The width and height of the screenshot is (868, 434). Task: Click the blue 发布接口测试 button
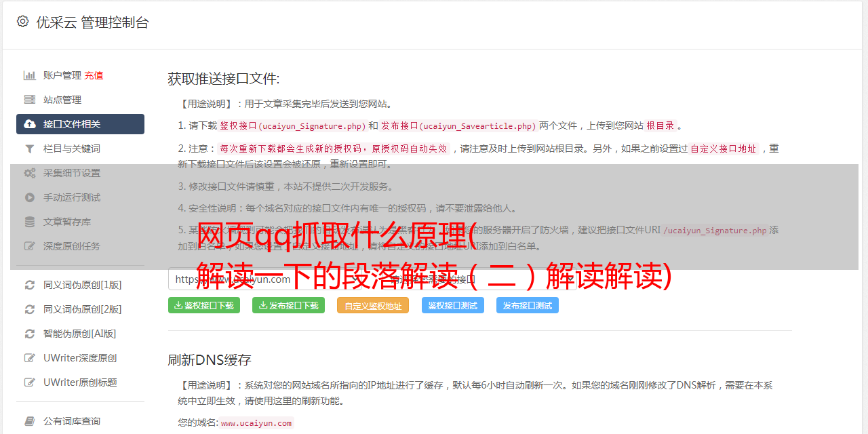pyautogui.click(x=528, y=305)
